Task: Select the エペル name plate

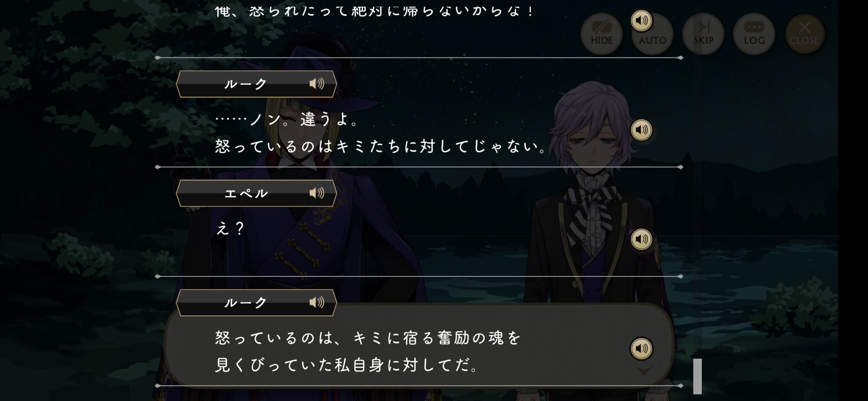Action: pyautogui.click(x=256, y=193)
